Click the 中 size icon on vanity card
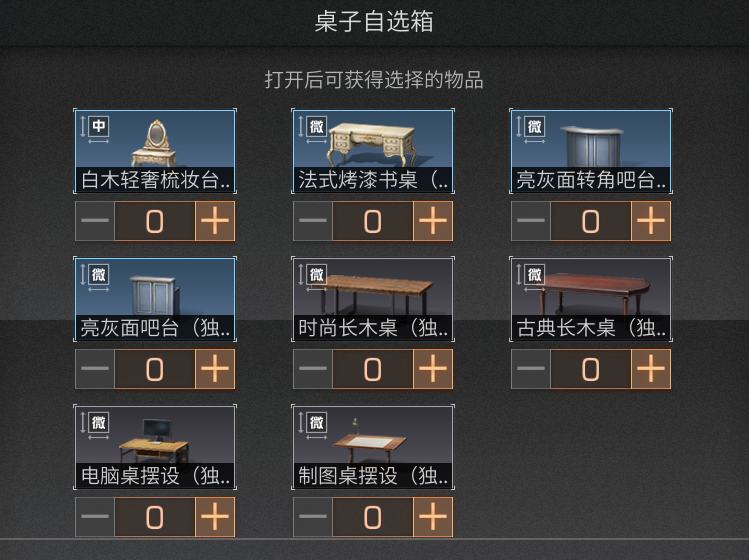The image size is (749, 560). 99,126
